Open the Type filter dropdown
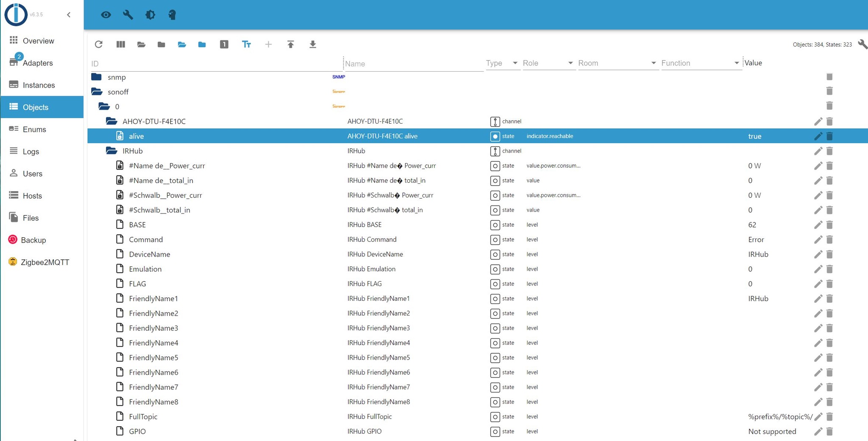Viewport: 868px width, 441px height. pos(502,63)
